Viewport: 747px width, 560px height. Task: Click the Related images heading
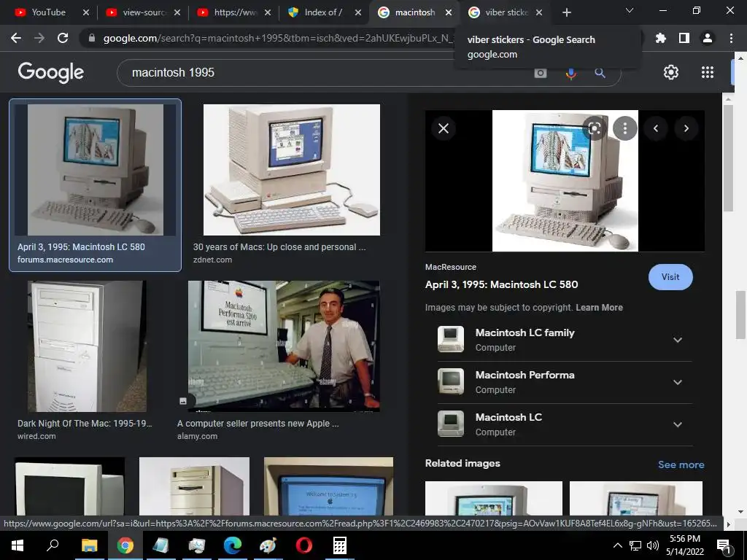click(x=462, y=463)
